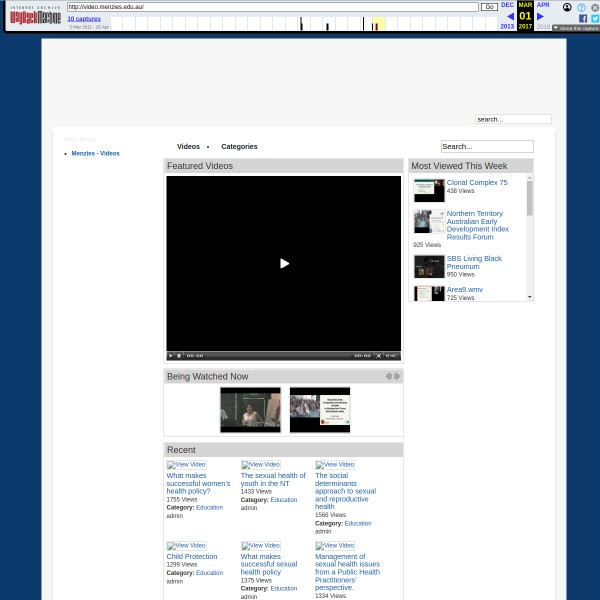Click the Search... field beside Categories
Viewport: 600px width, 600px height.
pos(486,146)
